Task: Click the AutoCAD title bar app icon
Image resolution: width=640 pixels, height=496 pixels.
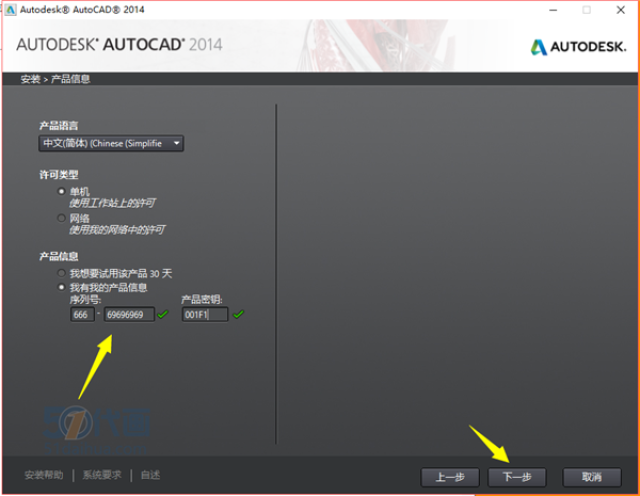Action: coord(10,10)
